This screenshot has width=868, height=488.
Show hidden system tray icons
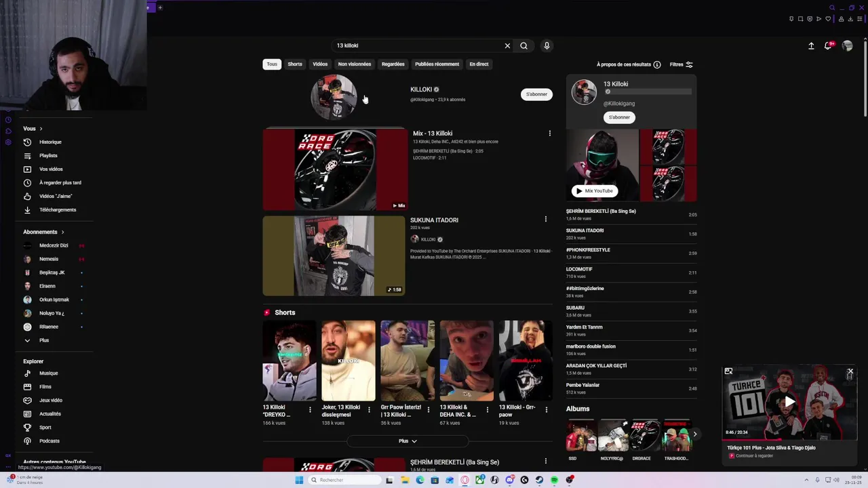click(x=806, y=480)
